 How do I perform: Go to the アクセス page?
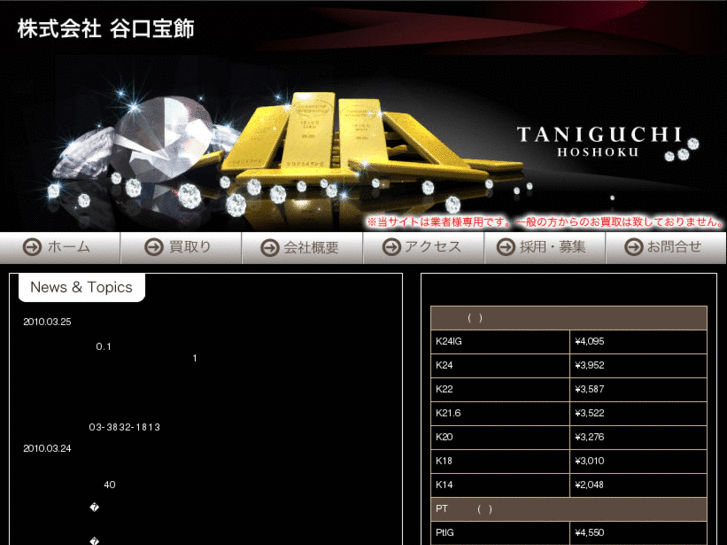(x=424, y=248)
